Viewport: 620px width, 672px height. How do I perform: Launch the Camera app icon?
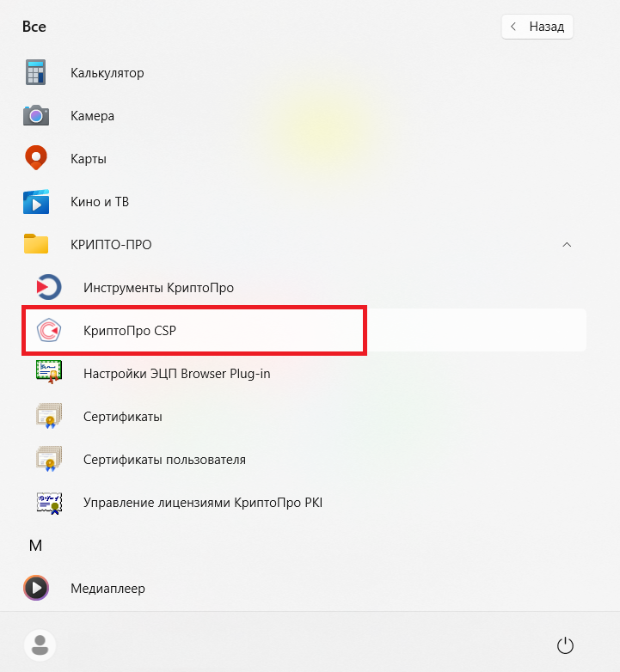(35, 115)
